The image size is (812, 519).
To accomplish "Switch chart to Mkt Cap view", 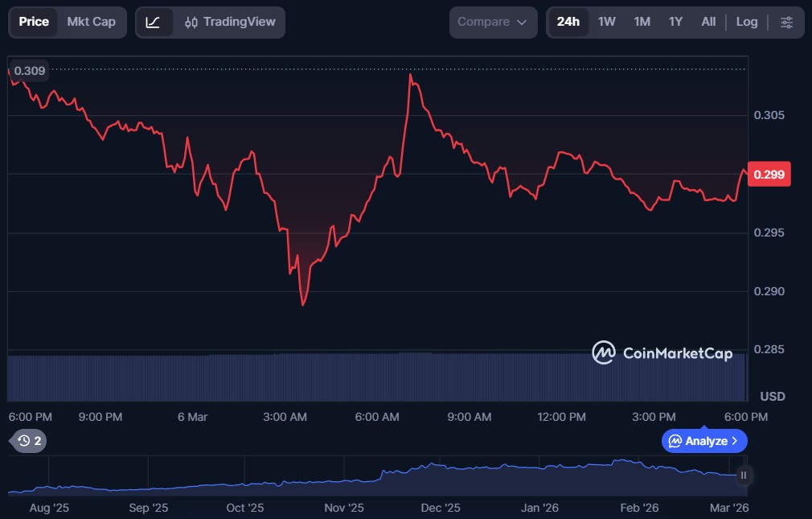I will coord(91,22).
